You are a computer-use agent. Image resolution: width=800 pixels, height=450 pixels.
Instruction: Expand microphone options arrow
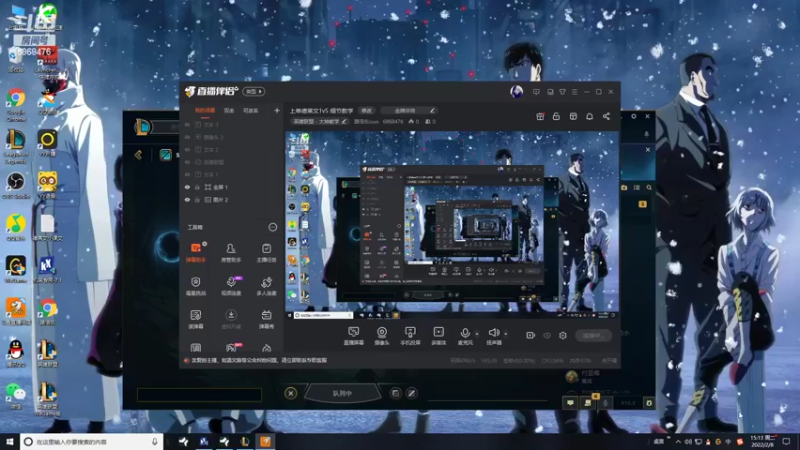click(477, 334)
